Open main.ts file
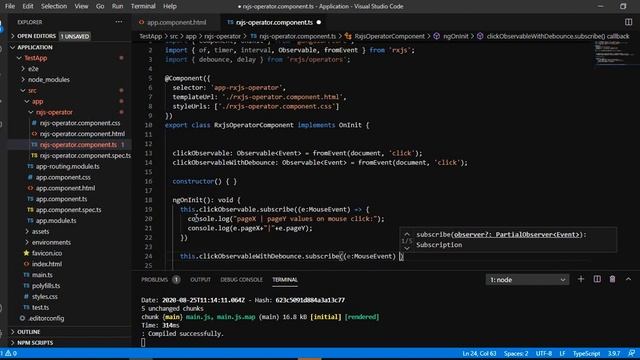Screen dimensions: 640x360 [42, 275]
